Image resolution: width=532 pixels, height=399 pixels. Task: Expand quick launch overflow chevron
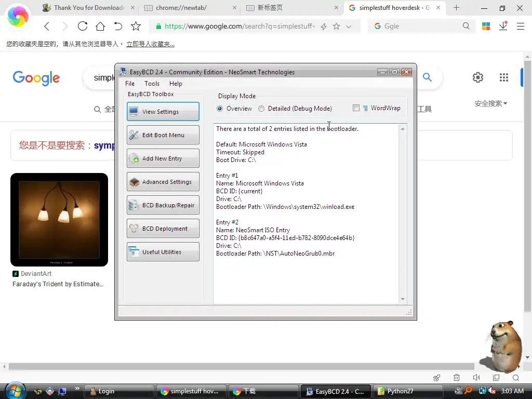(77, 389)
